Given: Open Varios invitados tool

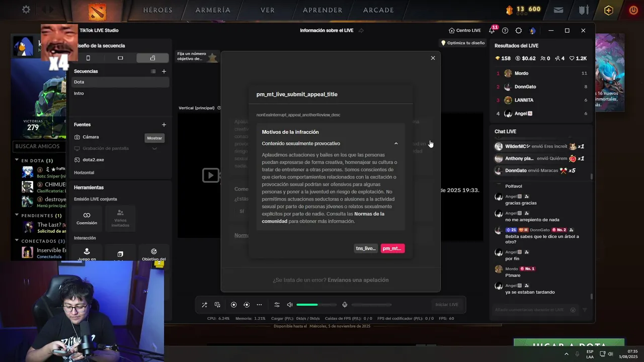Looking at the screenshot, I should pos(120,218).
